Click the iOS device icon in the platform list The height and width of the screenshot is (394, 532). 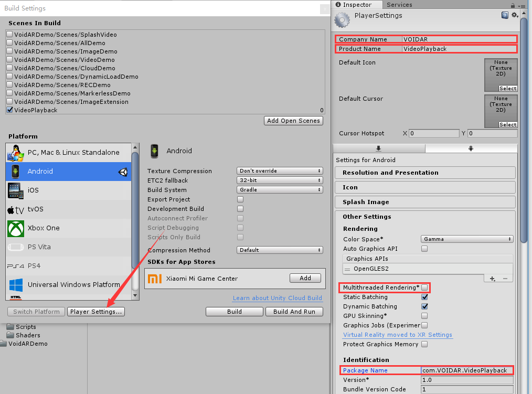click(x=16, y=190)
